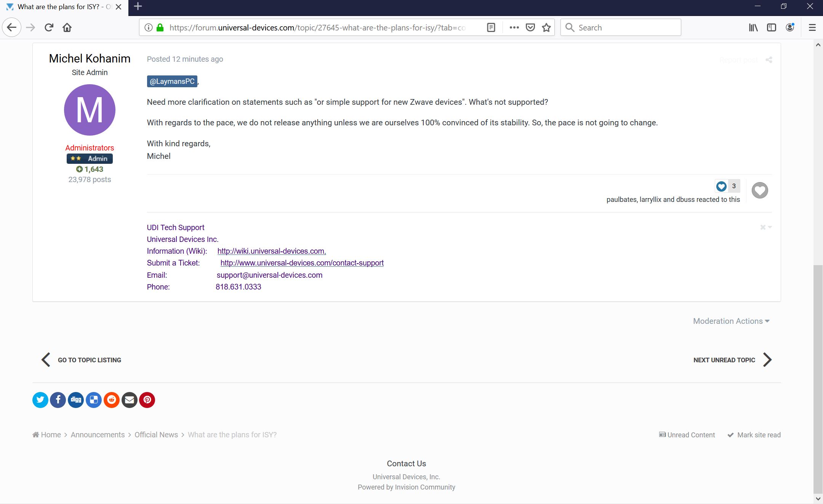
Task: Open Firefox account icon
Action: coord(790,27)
